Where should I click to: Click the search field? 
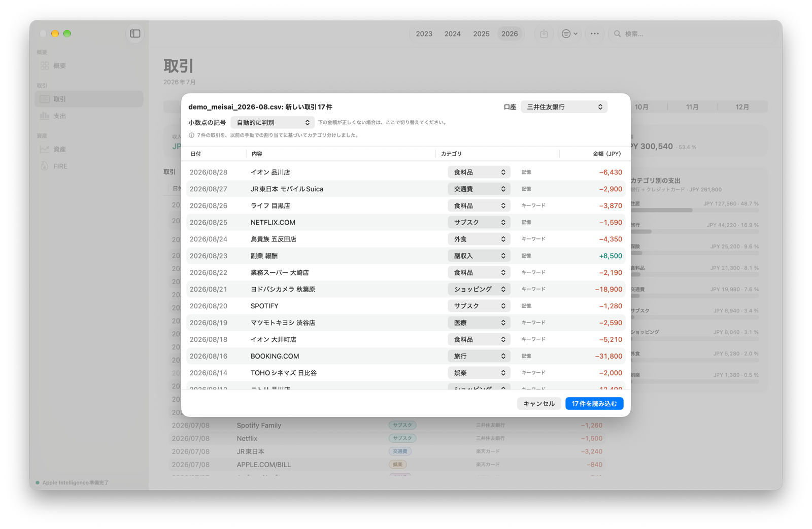coord(693,33)
